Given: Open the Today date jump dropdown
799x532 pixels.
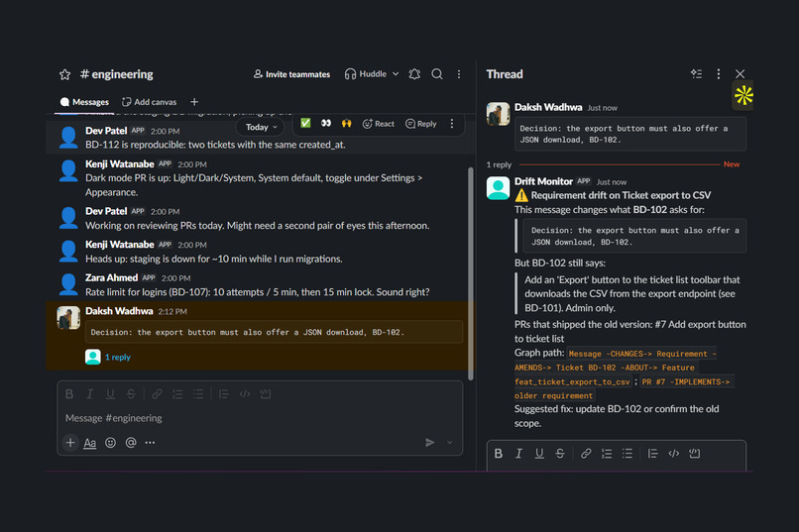Looking at the screenshot, I should point(262,127).
